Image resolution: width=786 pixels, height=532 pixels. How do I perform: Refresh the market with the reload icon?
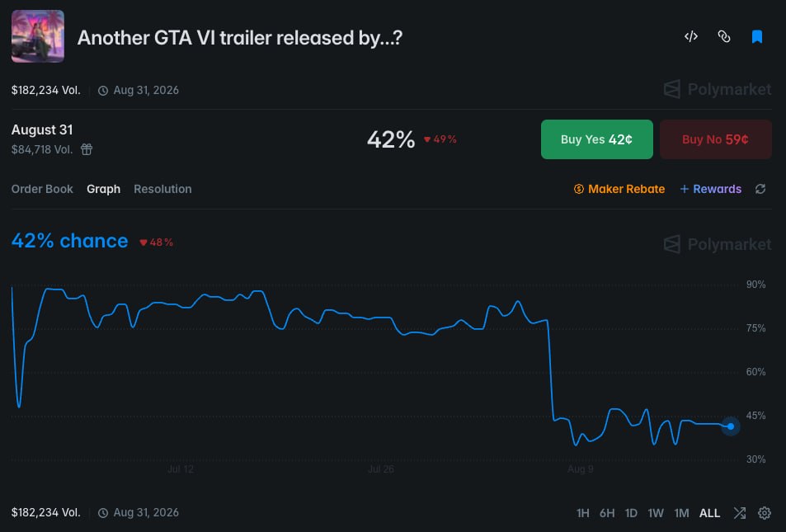pyautogui.click(x=760, y=189)
